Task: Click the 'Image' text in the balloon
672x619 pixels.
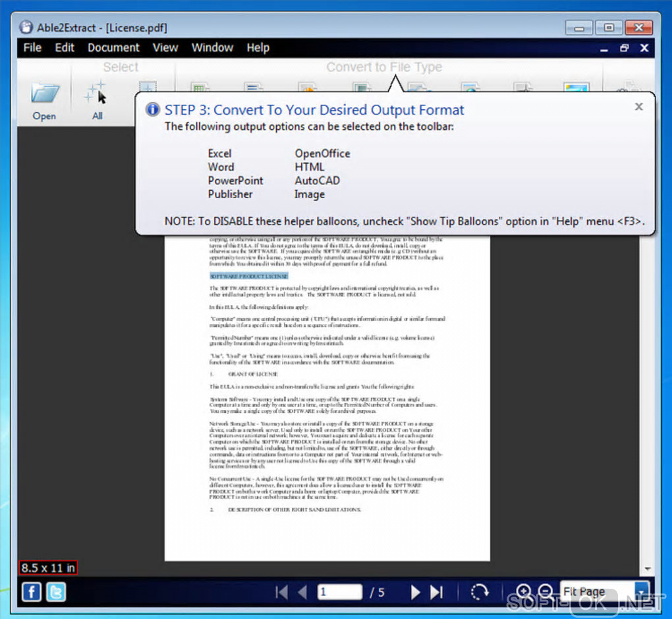Action: coord(310,194)
